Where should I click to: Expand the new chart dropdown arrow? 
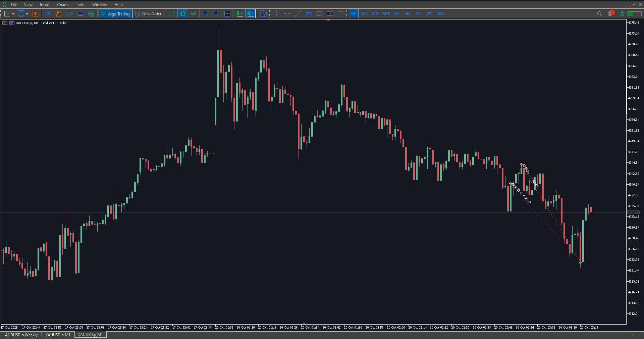click(x=13, y=14)
